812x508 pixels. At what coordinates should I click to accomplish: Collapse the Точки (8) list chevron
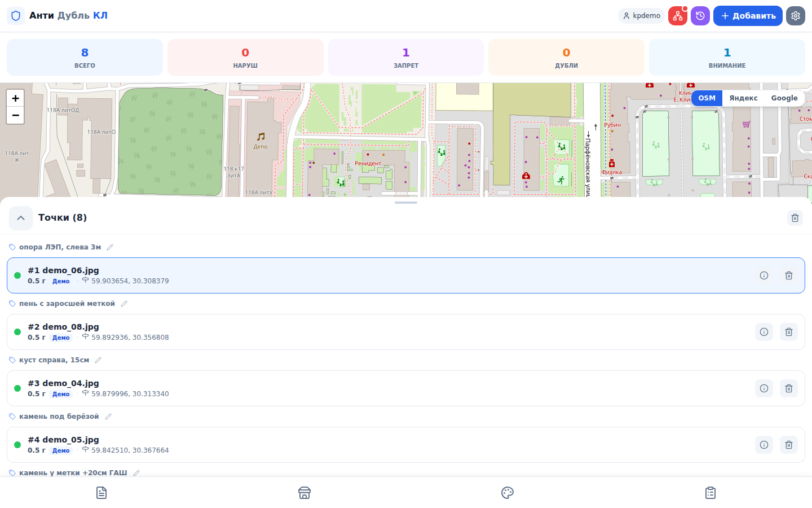21,218
